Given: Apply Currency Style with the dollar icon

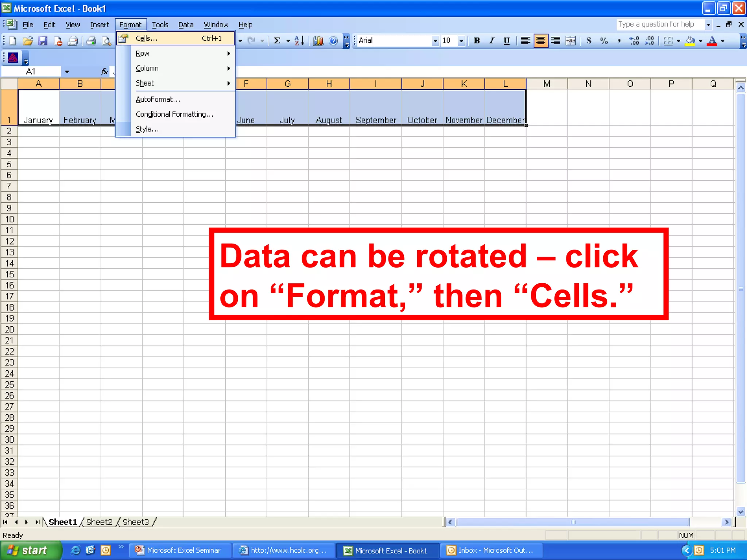Looking at the screenshot, I should [x=589, y=41].
